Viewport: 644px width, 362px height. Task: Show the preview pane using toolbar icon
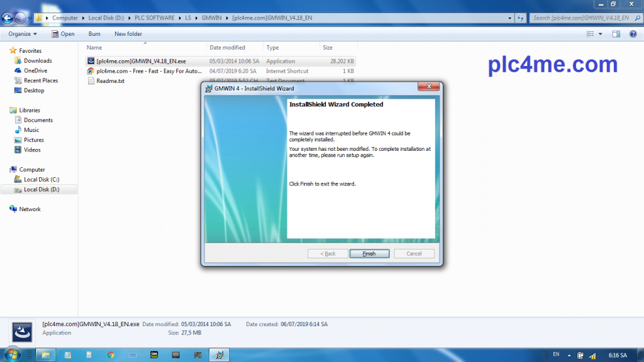(616, 34)
